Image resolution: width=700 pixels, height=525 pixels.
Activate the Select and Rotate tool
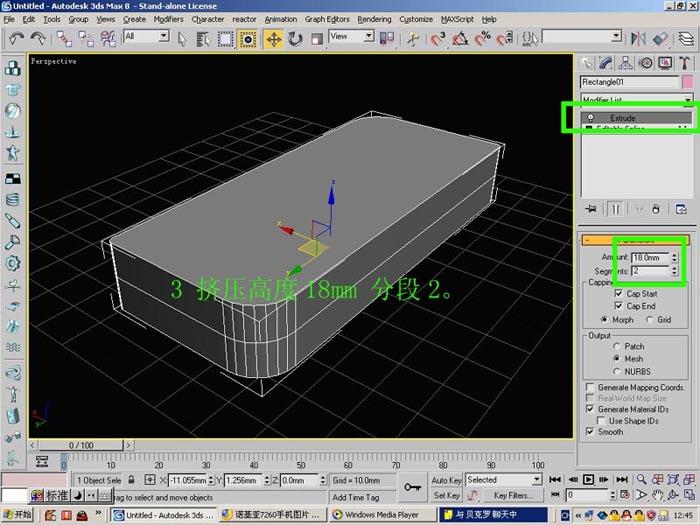point(295,39)
